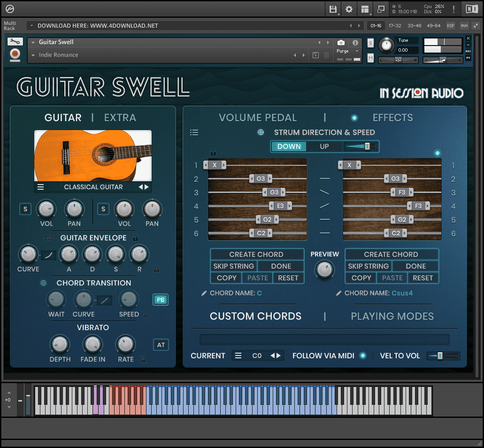Expand the Guitar Swell instrument dropdown
The height and width of the screenshot is (448, 484).
[33, 42]
